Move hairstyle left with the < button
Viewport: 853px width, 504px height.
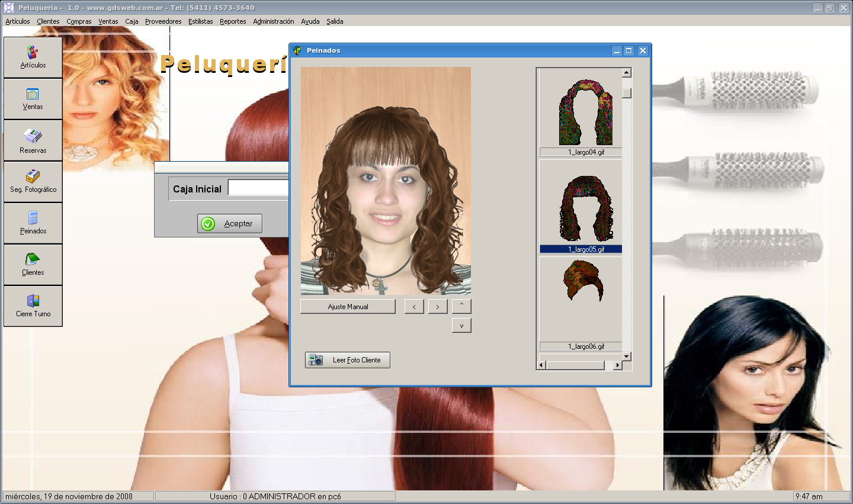pyautogui.click(x=414, y=306)
